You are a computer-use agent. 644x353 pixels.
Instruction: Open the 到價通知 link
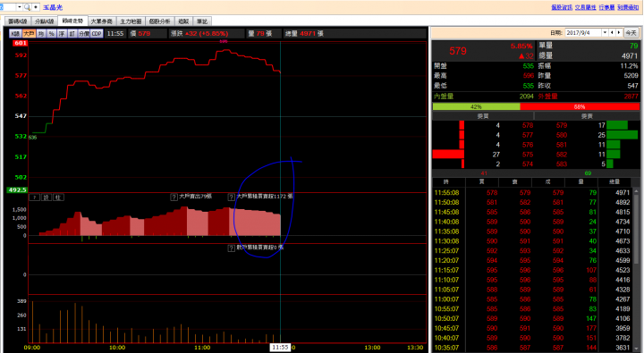(x=628, y=7)
